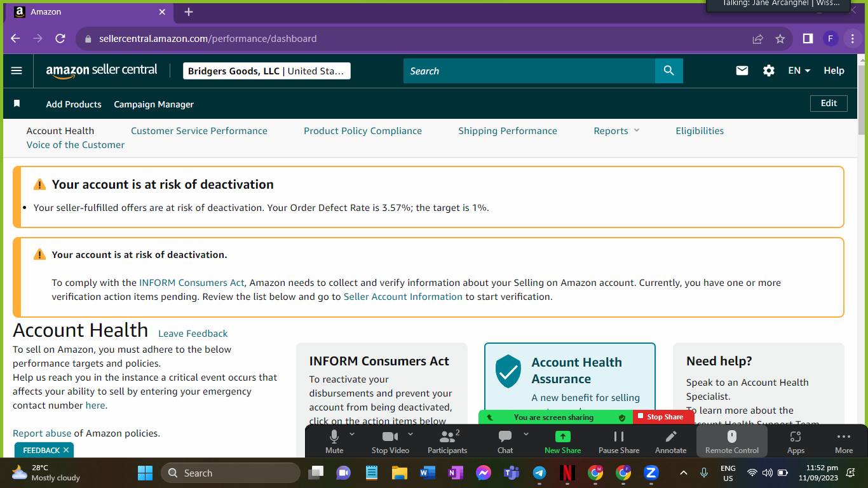Click the bookmark flag icon
The height and width of the screenshot is (488, 868).
point(17,104)
